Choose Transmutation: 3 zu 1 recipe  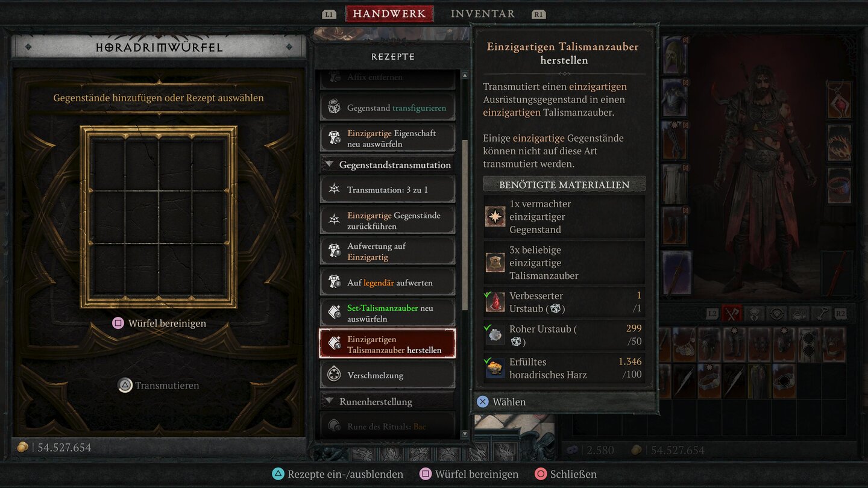(388, 189)
